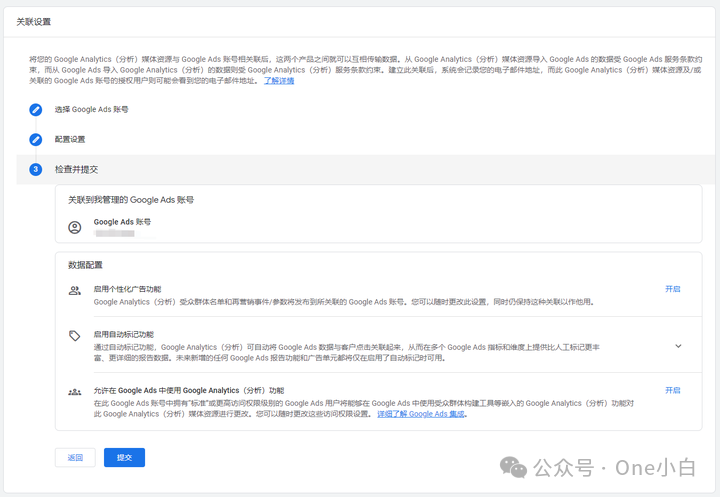Click 开启 status for 允许在 Google Ads 中使用 Analytics
Screen dimensions: 720x497
tap(673, 390)
